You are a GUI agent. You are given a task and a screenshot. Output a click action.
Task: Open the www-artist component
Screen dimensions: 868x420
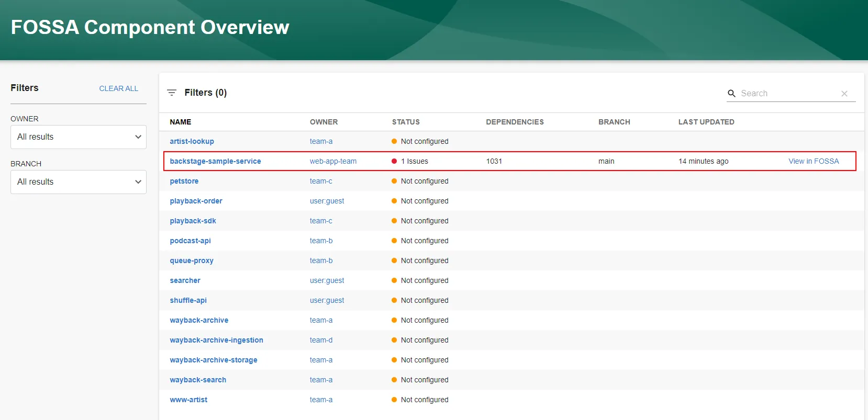pos(188,400)
